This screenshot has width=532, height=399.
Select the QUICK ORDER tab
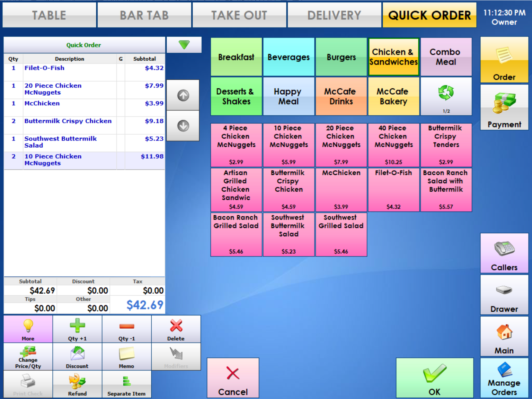click(429, 15)
